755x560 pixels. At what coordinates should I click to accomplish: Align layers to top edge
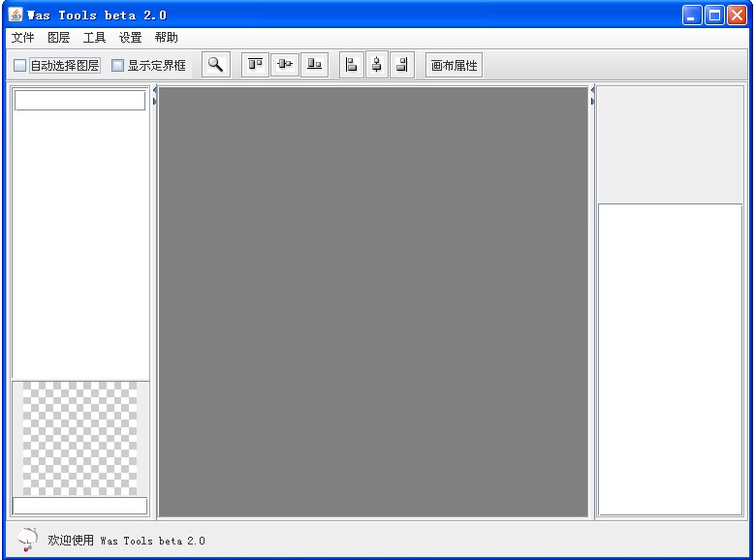click(x=255, y=65)
